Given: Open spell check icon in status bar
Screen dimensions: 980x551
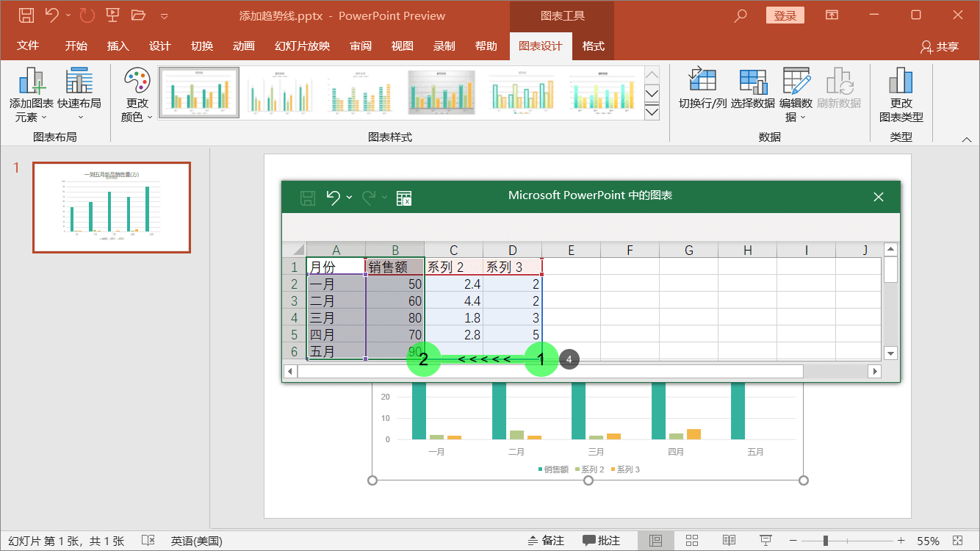Looking at the screenshot, I should click(148, 541).
